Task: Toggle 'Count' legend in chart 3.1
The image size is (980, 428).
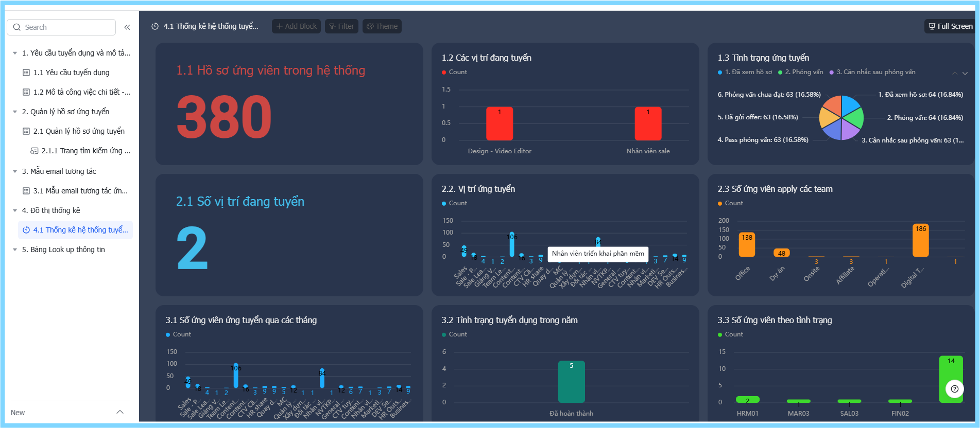Action: tap(178, 334)
